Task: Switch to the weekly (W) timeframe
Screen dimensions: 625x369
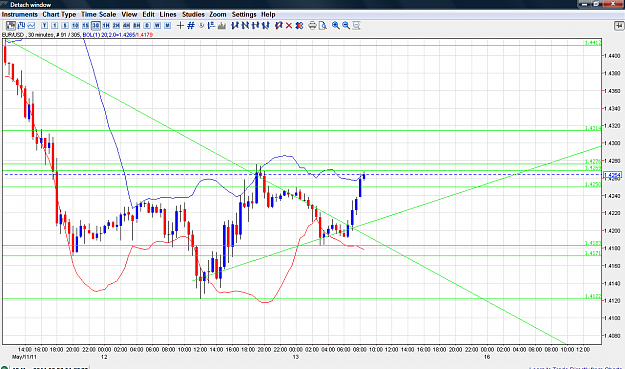Action: (x=157, y=26)
